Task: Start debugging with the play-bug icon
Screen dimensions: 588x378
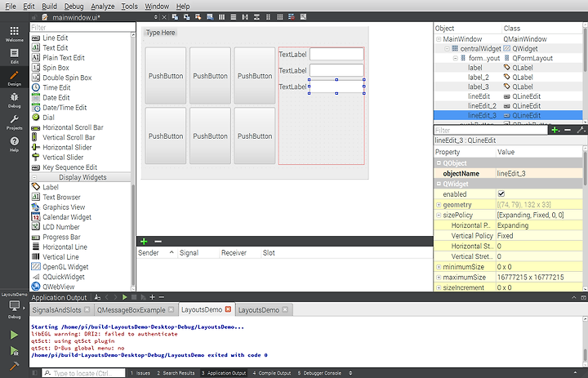Action: coord(14,350)
